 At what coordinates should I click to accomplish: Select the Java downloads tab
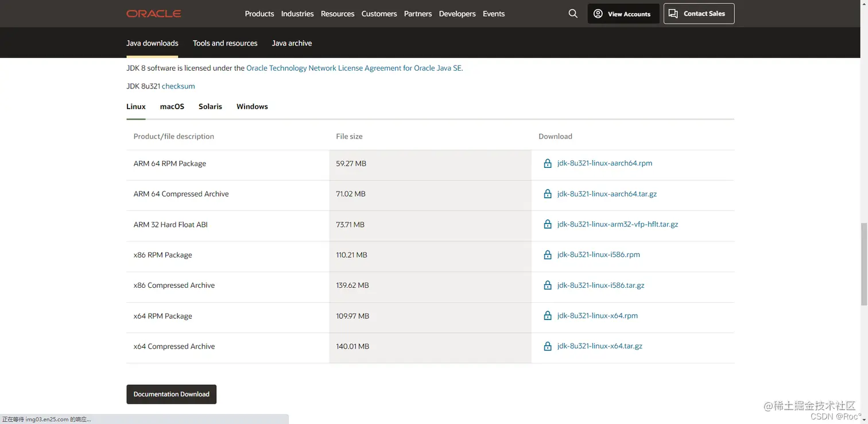152,43
